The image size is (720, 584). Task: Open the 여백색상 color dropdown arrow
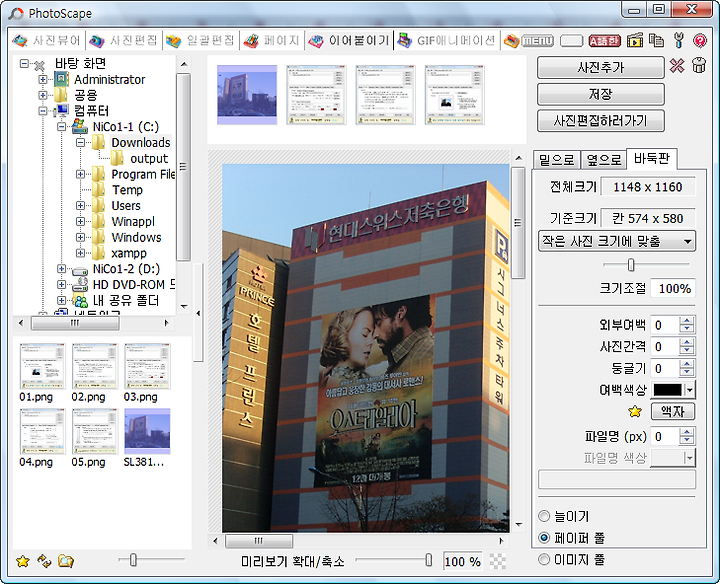click(689, 390)
